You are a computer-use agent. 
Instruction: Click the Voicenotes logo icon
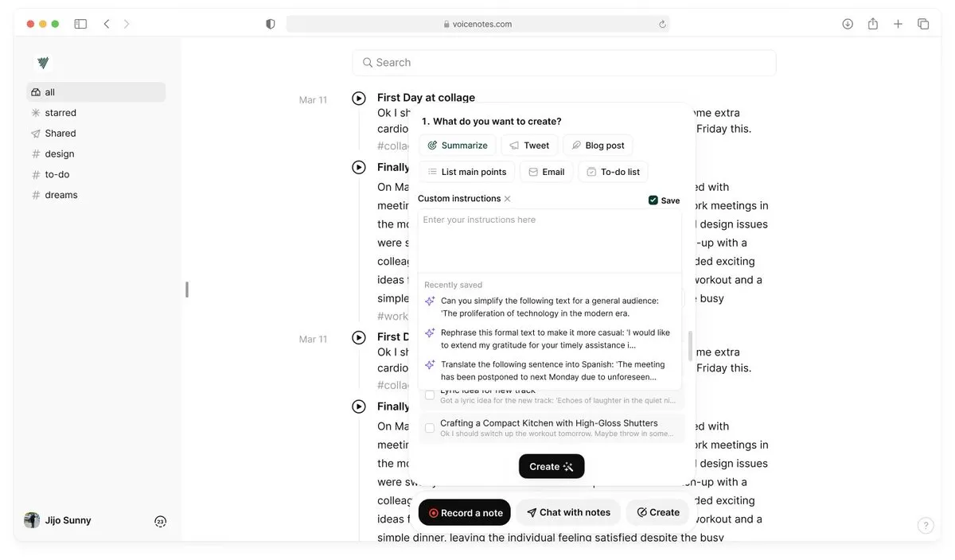[43, 62]
